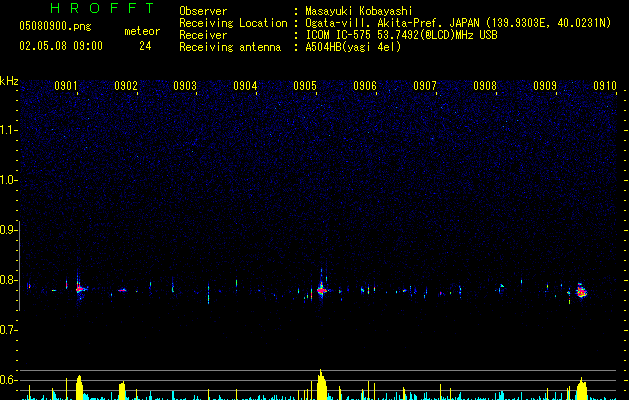The width and height of the screenshot is (629, 400).
Task: Click the Receiving Location label
Action: click(233, 23)
